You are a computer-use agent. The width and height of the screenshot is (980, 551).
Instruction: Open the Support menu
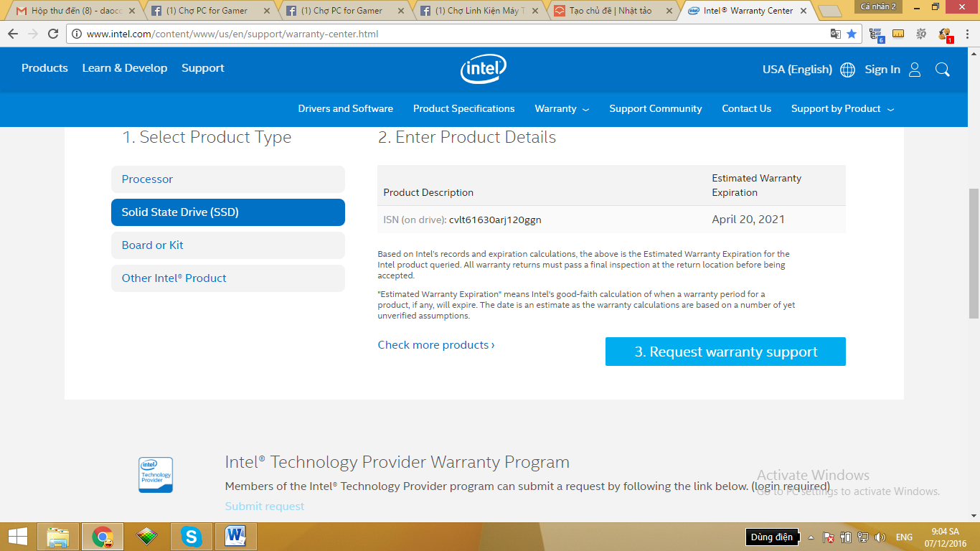point(203,68)
